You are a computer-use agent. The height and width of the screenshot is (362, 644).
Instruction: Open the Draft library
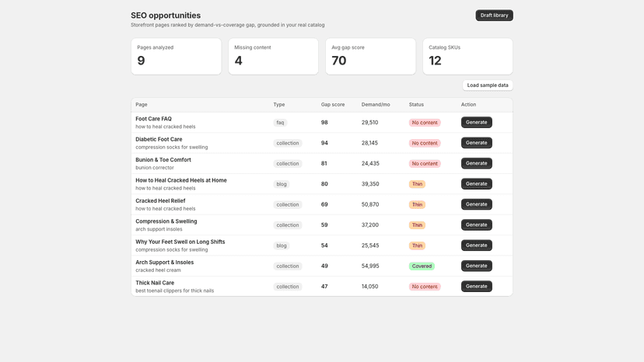point(494,16)
